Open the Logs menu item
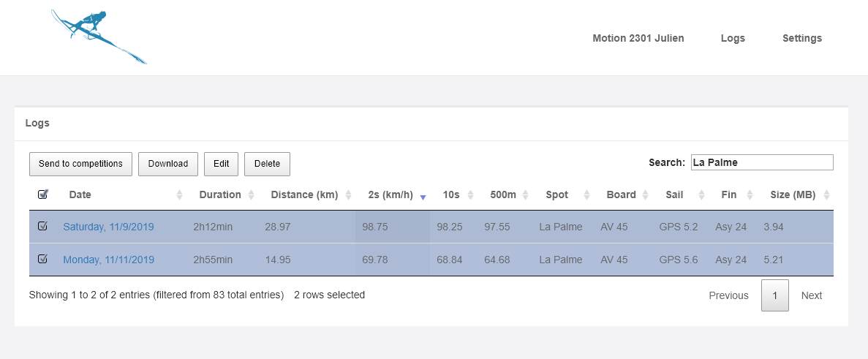Image resolution: width=868 pixels, height=359 pixels. click(732, 38)
